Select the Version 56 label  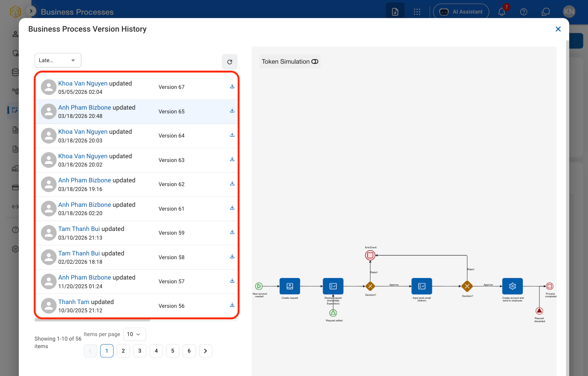[x=171, y=306]
